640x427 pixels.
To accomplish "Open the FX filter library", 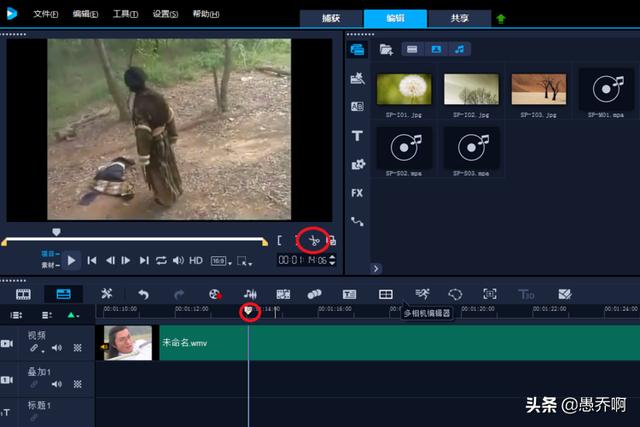I will pos(357,193).
